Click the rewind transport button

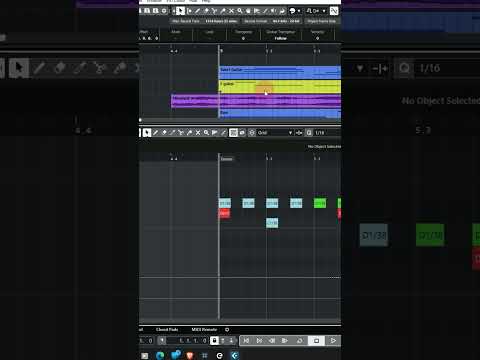(x=272, y=341)
